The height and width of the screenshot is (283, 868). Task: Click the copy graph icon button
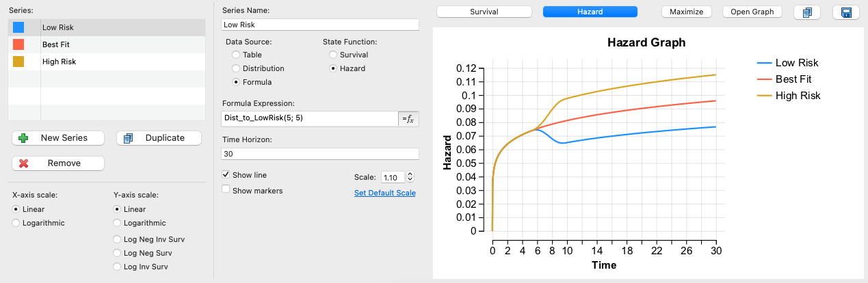(x=807, y=12)
